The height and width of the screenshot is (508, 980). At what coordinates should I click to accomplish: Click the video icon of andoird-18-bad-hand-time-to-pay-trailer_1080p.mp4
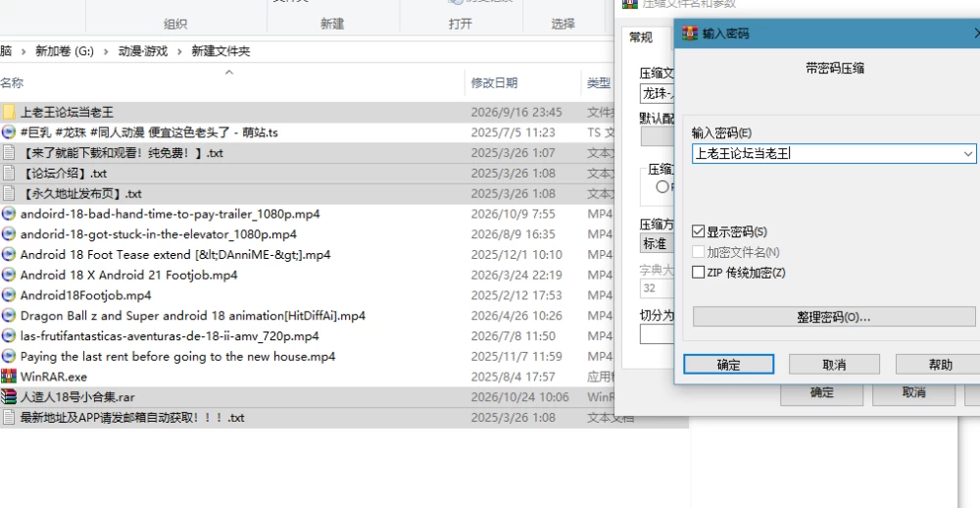pyautogui.click(x=9, y=214)
